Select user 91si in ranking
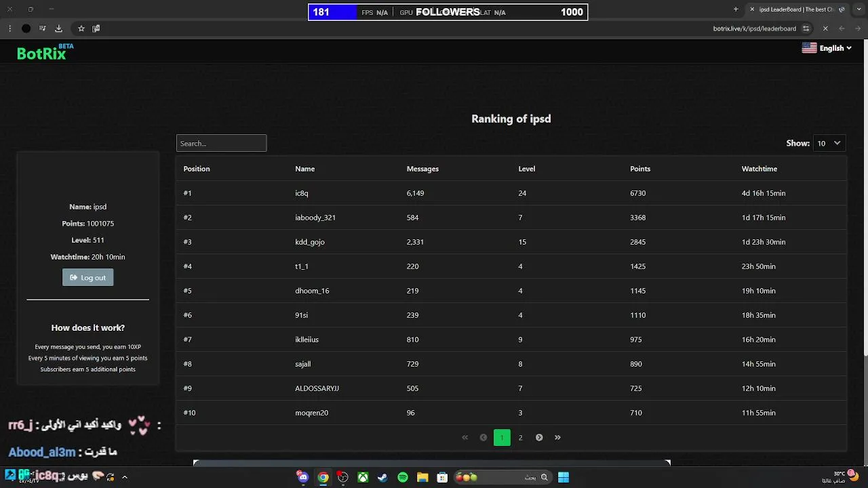 click(302, 315)
